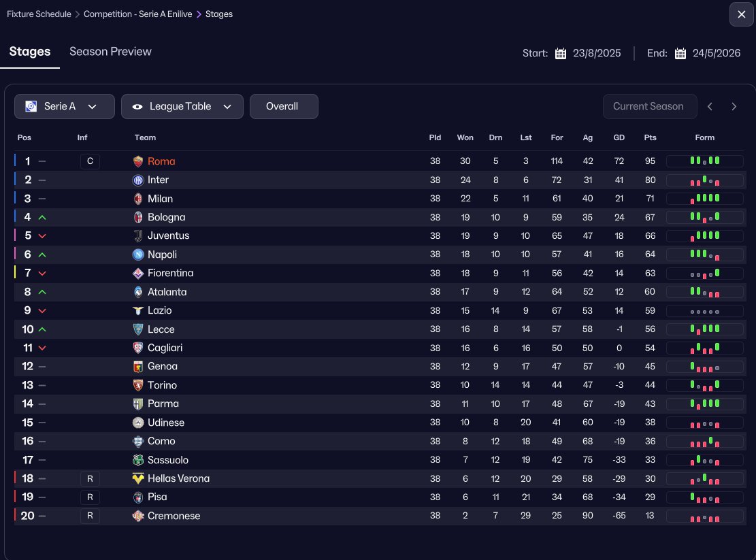Go to the previous season arrow
The image size is (756, 560).
coord(710,107)
